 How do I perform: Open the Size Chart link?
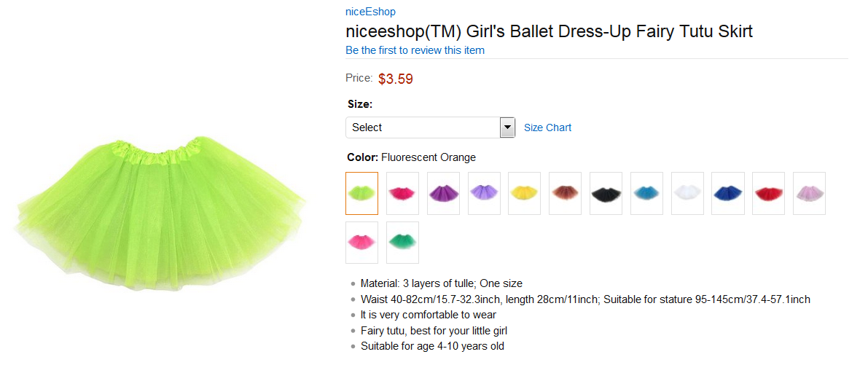point(547,127)
